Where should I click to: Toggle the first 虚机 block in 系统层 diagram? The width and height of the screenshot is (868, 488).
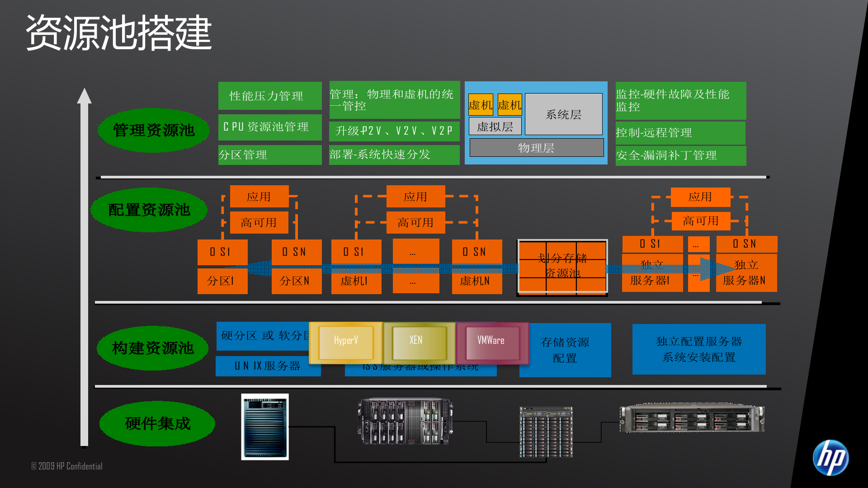[481, 105]
